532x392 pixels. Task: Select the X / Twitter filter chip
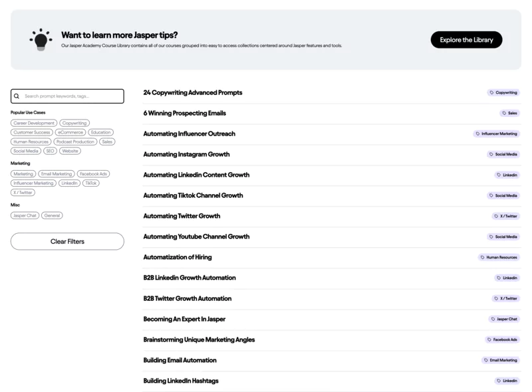click(x=23, y=193)
